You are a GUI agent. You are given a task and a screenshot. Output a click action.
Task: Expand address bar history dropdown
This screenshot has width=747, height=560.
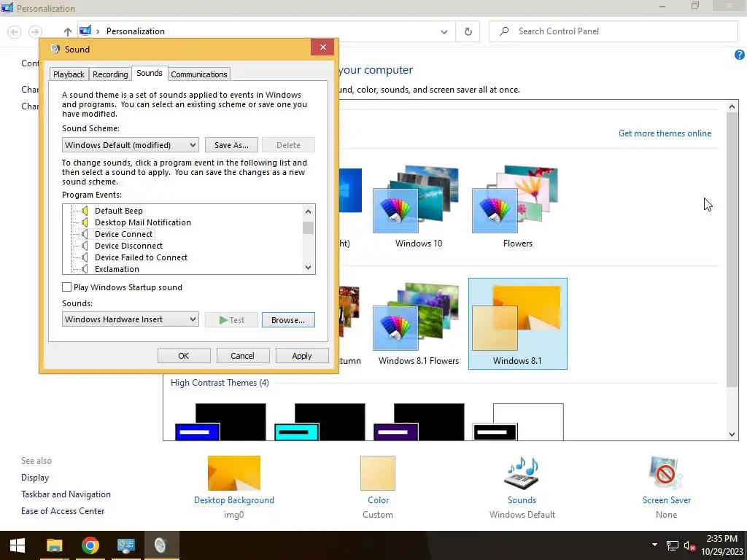[x=444, y=32]
